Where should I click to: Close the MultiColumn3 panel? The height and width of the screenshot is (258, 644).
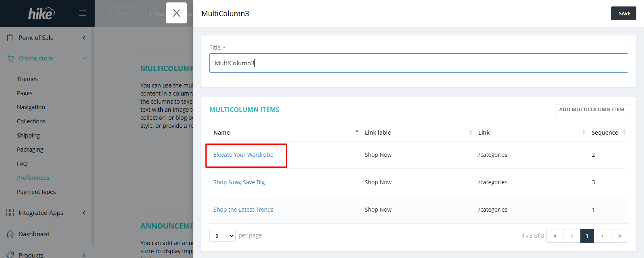click(176, 13)
